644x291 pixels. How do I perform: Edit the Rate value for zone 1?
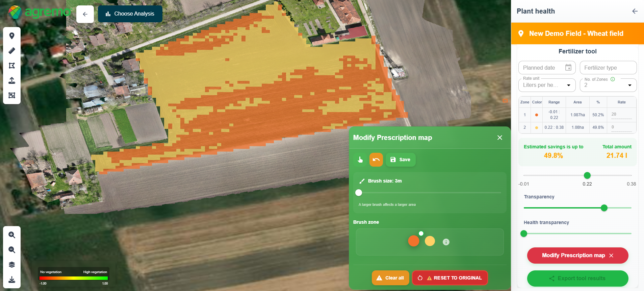[621, 115]
